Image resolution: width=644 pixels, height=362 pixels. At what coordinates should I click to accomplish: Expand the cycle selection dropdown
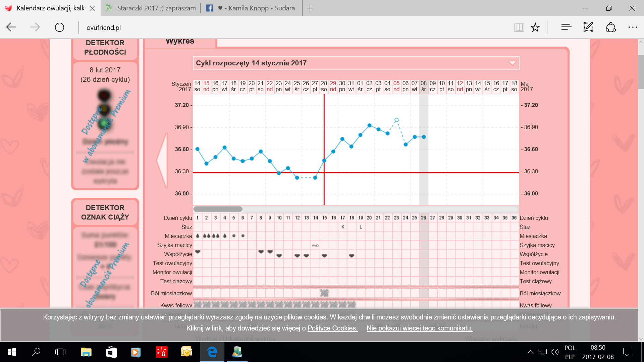point(512,63)
